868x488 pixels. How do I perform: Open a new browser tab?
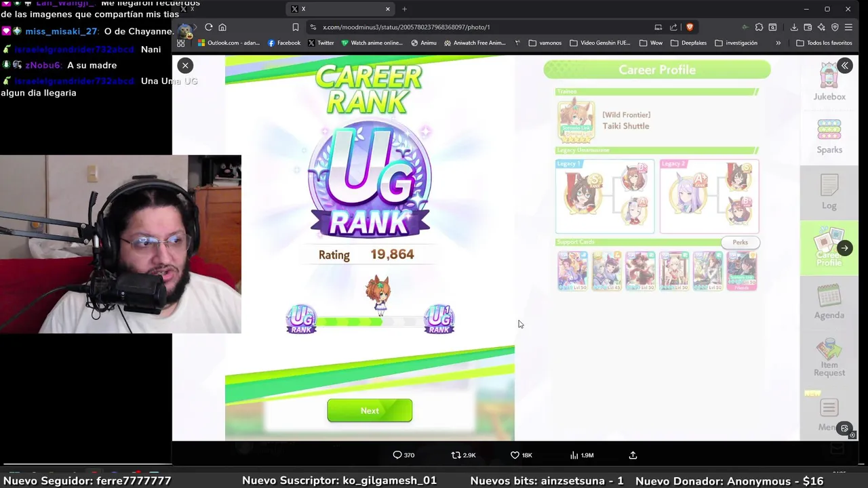(404, 9)
